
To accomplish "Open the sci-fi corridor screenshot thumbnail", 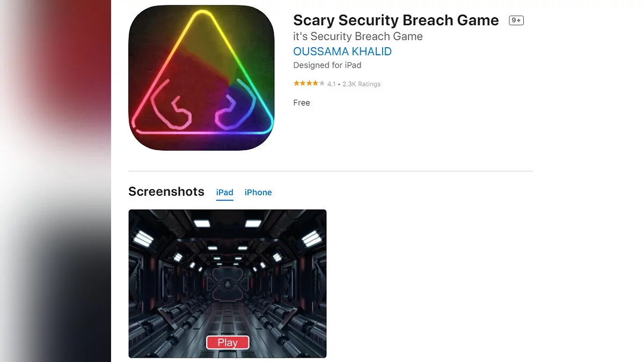I will coord(228,284).
